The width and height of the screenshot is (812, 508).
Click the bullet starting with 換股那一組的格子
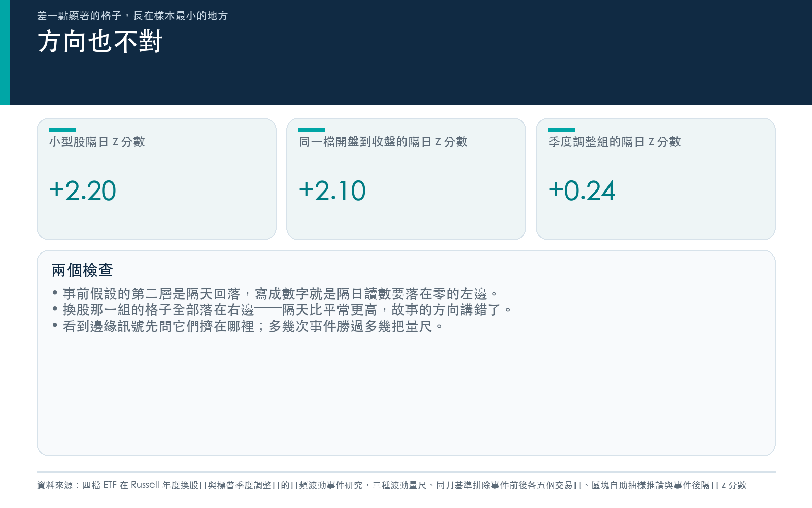pos(282,310)
